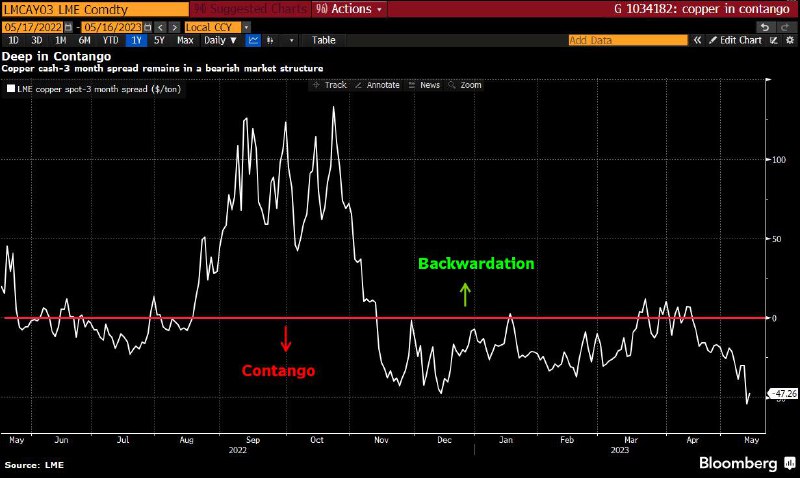Collapse panel with double-chevron icon
This screenshot has height=478, width=800.
(697, 40)
